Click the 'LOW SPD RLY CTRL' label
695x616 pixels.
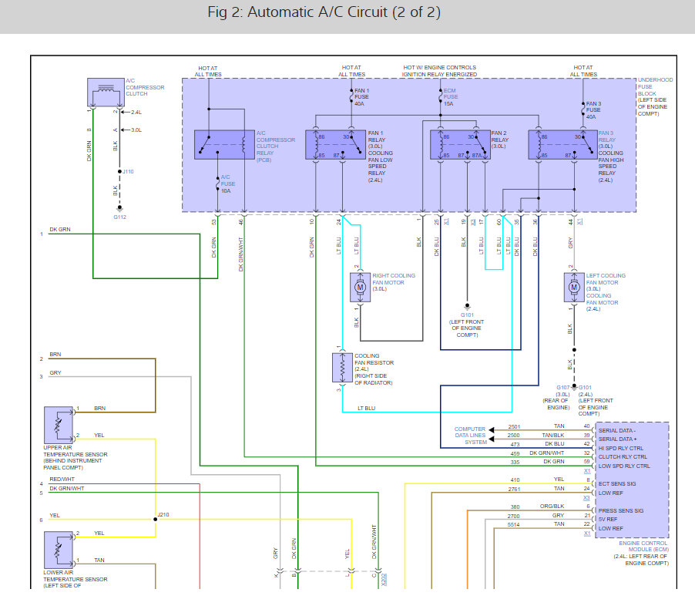[x=624, y=466]
